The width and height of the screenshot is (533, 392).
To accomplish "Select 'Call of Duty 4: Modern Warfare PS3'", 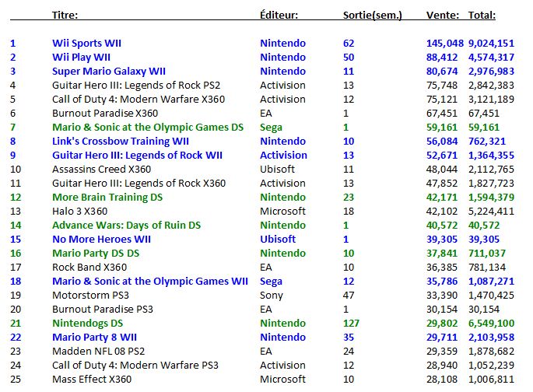I will (x=135, y=366).
